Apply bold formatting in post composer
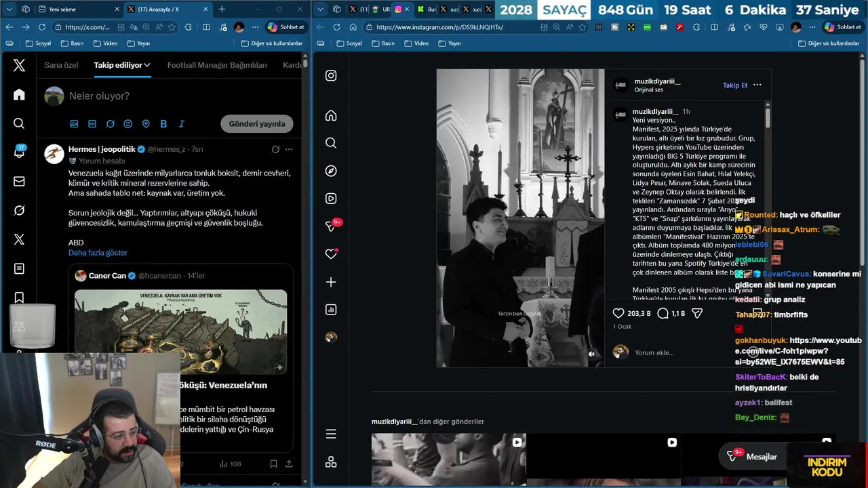Image resolution: width=868 pixels, height=488 pixels. click(x=163, y=124)
